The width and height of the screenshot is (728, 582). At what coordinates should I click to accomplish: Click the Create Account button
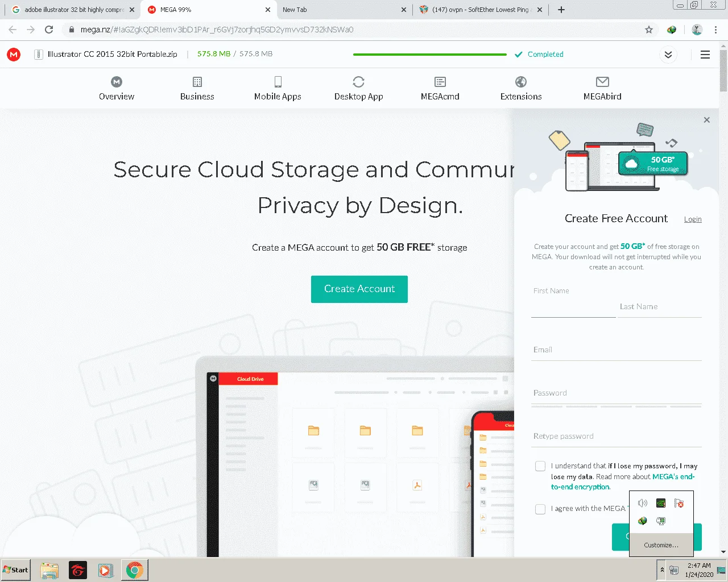[359, 289]
